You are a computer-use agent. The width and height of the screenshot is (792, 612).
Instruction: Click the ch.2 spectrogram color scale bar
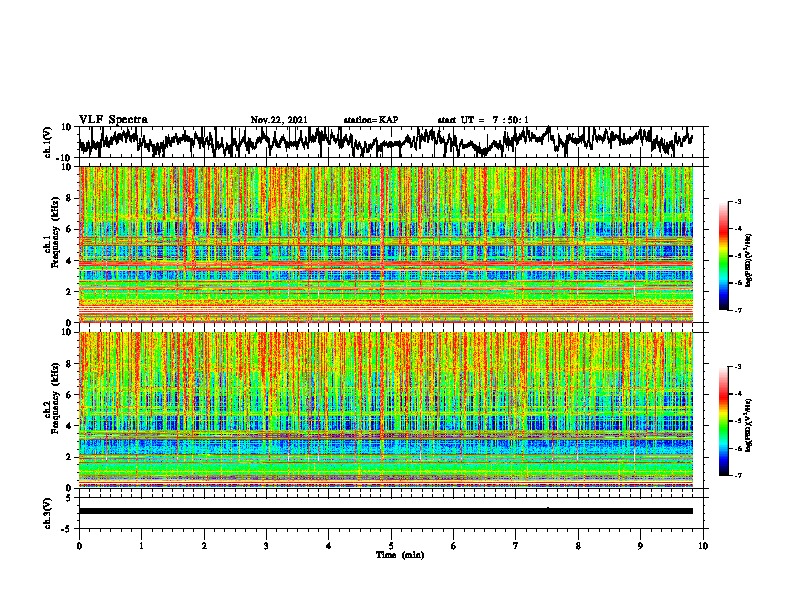pos(723,421)
